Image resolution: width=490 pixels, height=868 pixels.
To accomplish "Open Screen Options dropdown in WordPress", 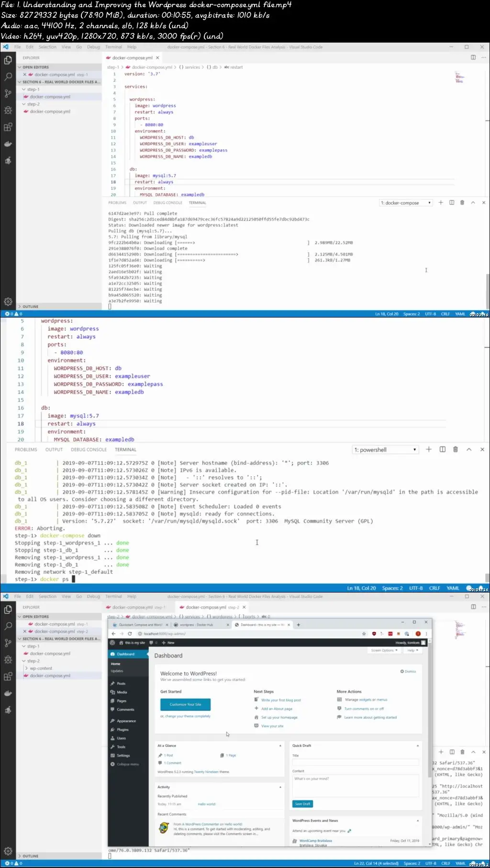I will click(384, 650).
